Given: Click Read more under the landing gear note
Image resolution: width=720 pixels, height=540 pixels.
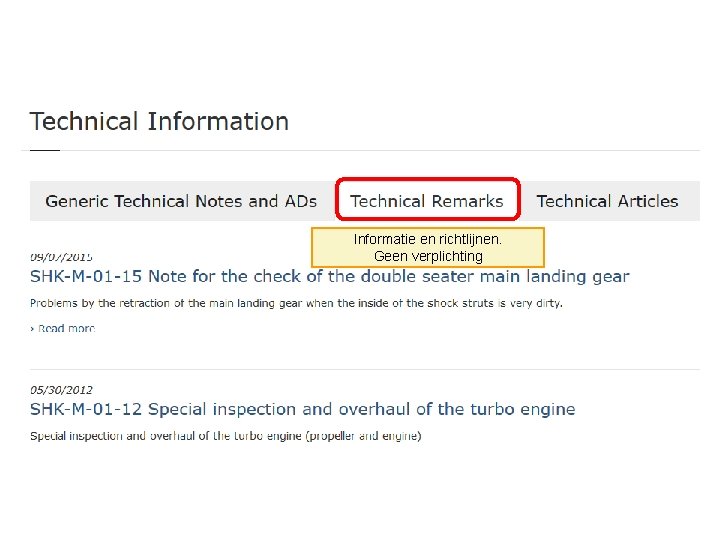Looking at the screenshot, I should coord(66,328).
